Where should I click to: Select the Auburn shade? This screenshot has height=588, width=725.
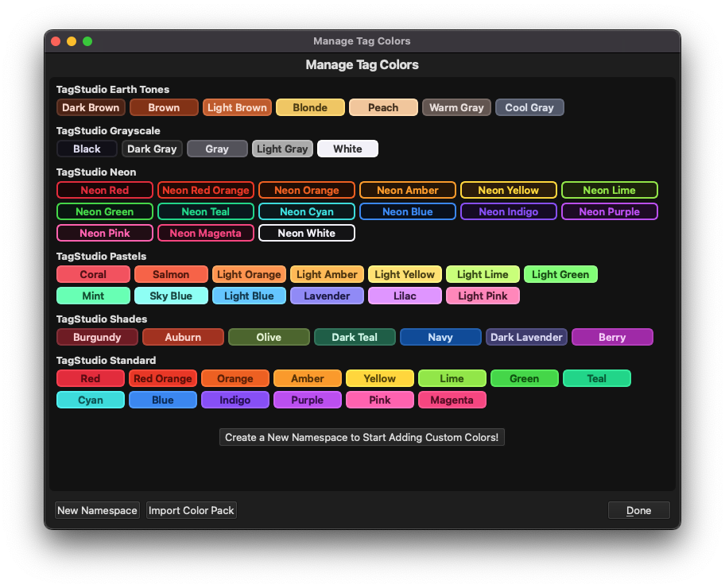(x=183, y=337)
